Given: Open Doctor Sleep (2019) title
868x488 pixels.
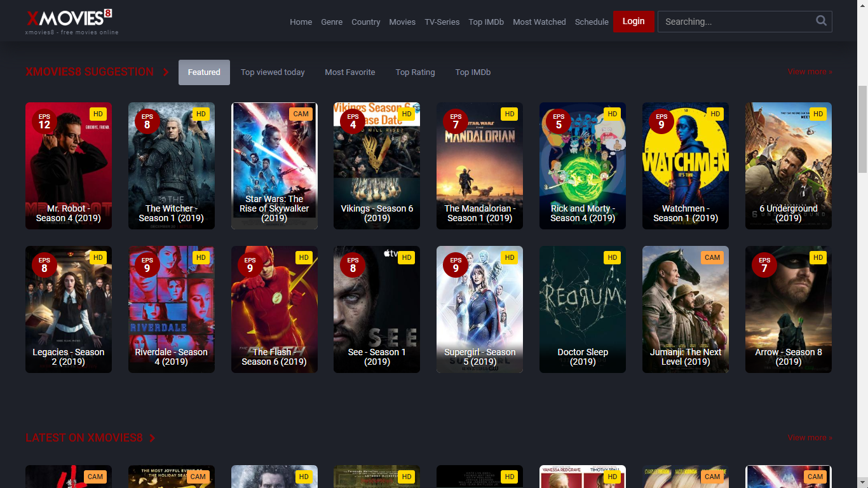Looking at the screenshot, I should click(583, 356).
